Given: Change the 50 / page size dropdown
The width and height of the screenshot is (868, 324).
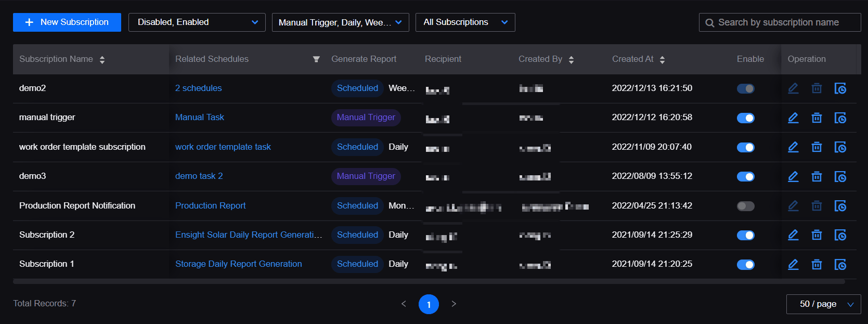Looking at the screenshot, I should click(x=824, y=304).
